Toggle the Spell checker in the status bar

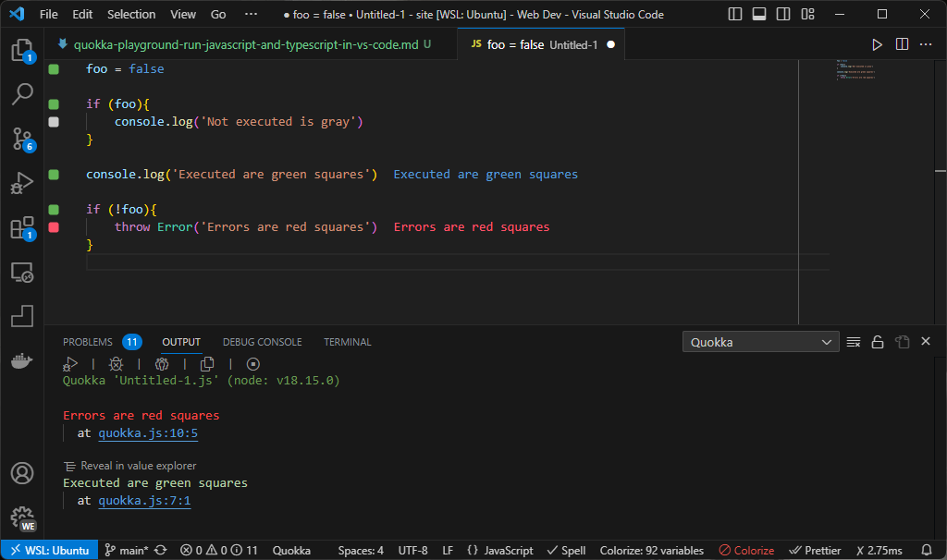(565, 550)
